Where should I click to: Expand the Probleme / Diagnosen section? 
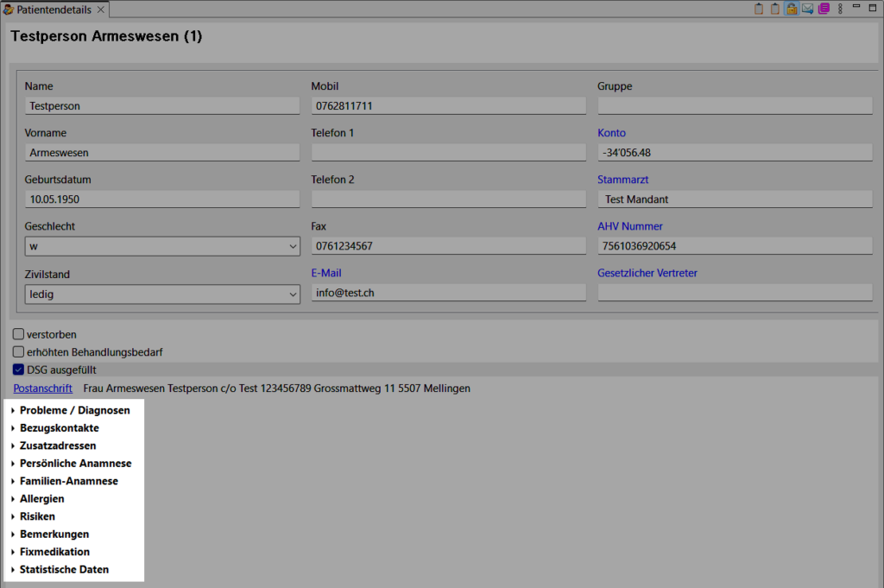(x=74, y=410)
